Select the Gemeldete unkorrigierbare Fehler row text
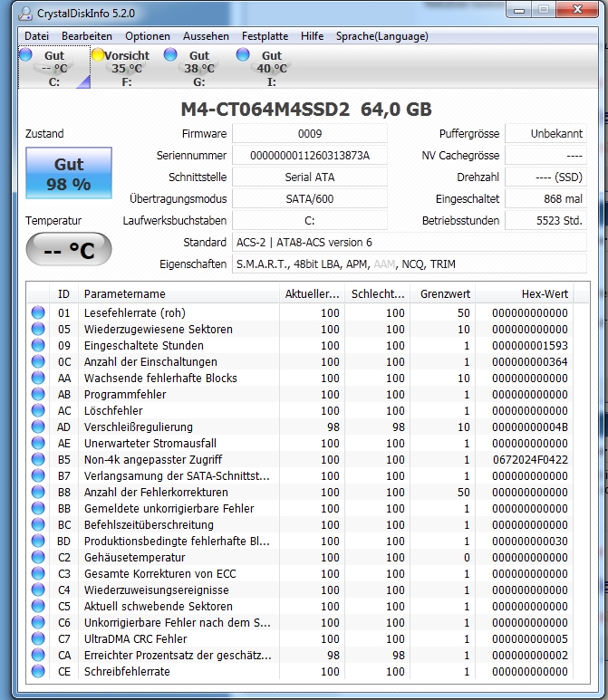This screenshot has width=608, height=700. [169, 509]
